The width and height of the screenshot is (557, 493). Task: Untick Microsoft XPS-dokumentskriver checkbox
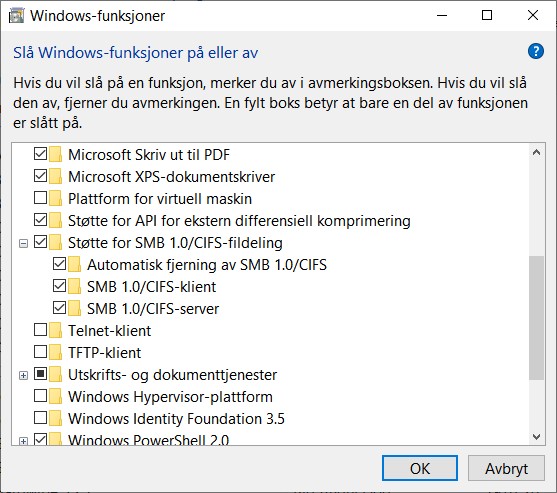(40, 175)
